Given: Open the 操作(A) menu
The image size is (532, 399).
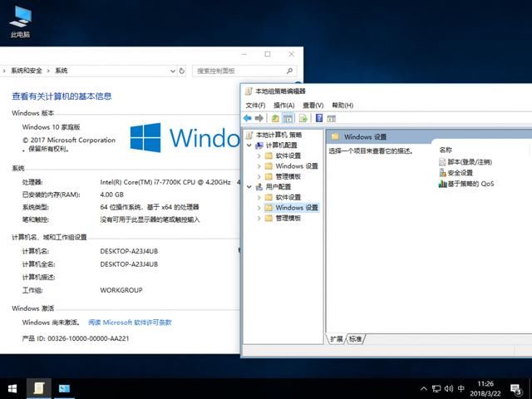Looking at the screenshot, I should (x=284, y=106).
